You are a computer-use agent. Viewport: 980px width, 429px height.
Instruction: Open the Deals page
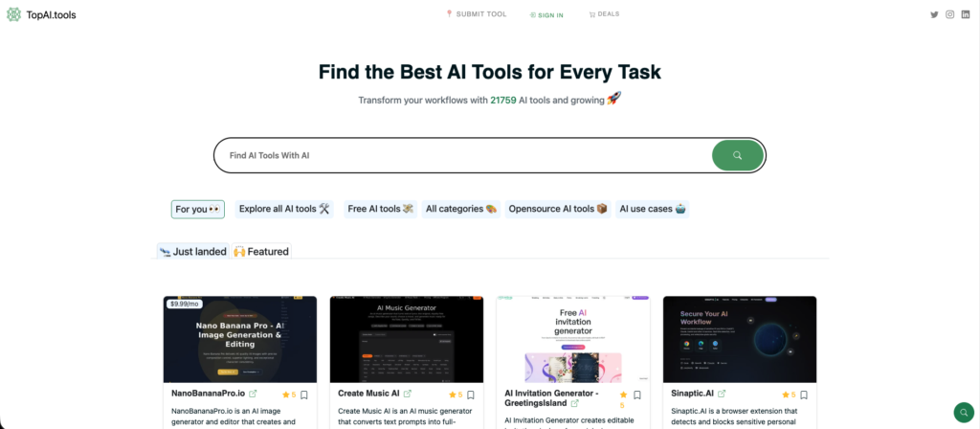pos(604,13)
